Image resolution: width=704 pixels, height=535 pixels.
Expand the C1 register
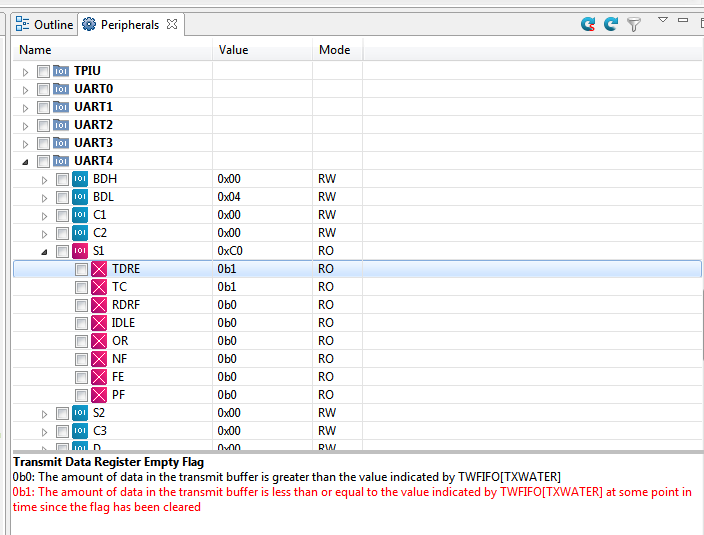click(x=44, y=215)
